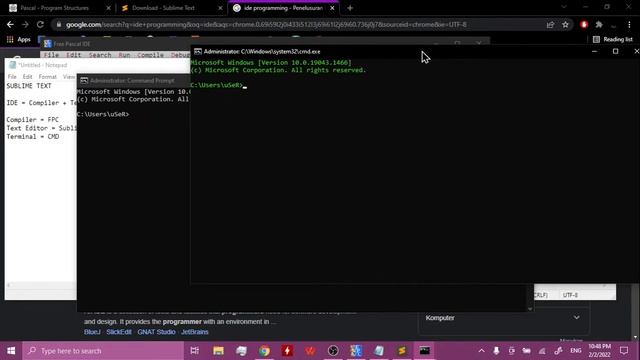This screenshot has width=640, height=360.
Task: Close the Download - Sublime Text tab
Action: [x=220, y=8]
